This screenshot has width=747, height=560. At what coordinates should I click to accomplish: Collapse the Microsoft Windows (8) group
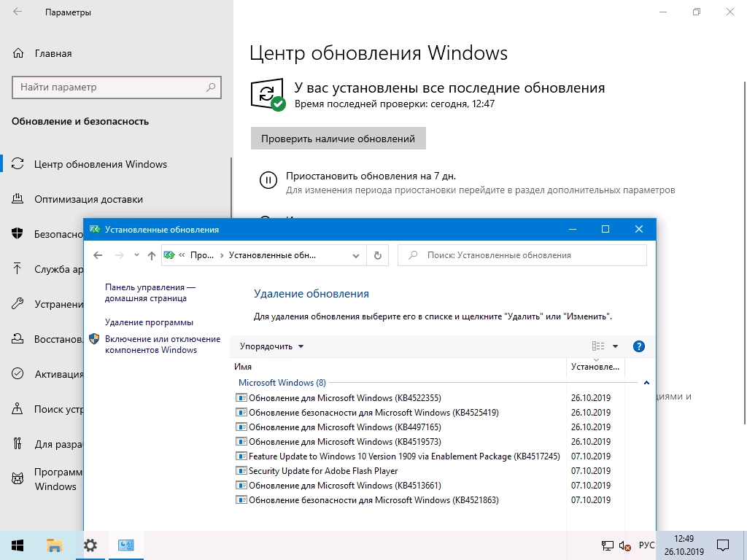[x=646, y=383]
